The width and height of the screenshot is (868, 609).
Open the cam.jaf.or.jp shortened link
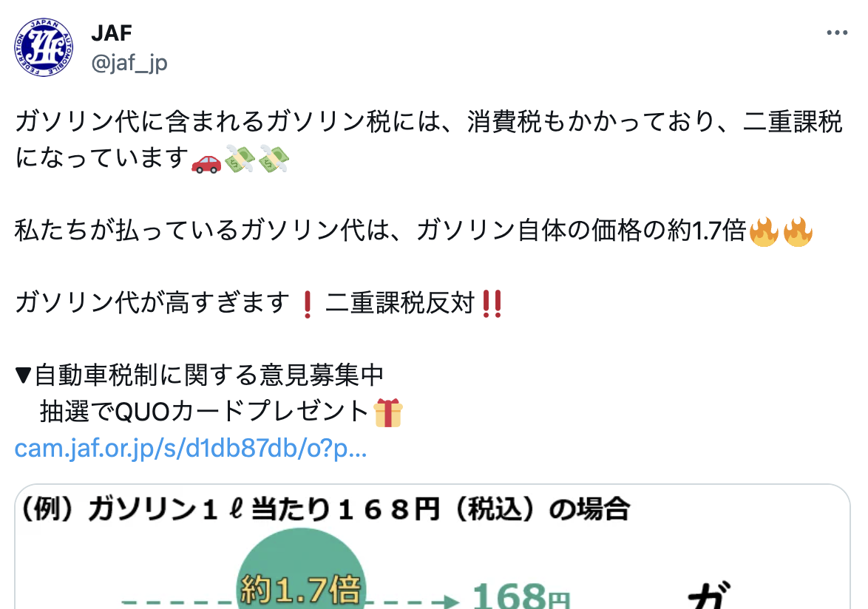[x=191, y=449]
